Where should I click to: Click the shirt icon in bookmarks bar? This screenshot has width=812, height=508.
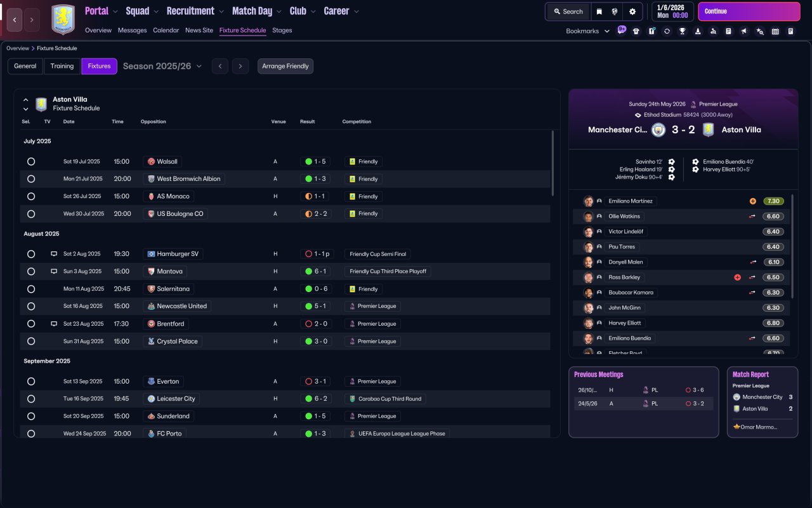[636, 31]
